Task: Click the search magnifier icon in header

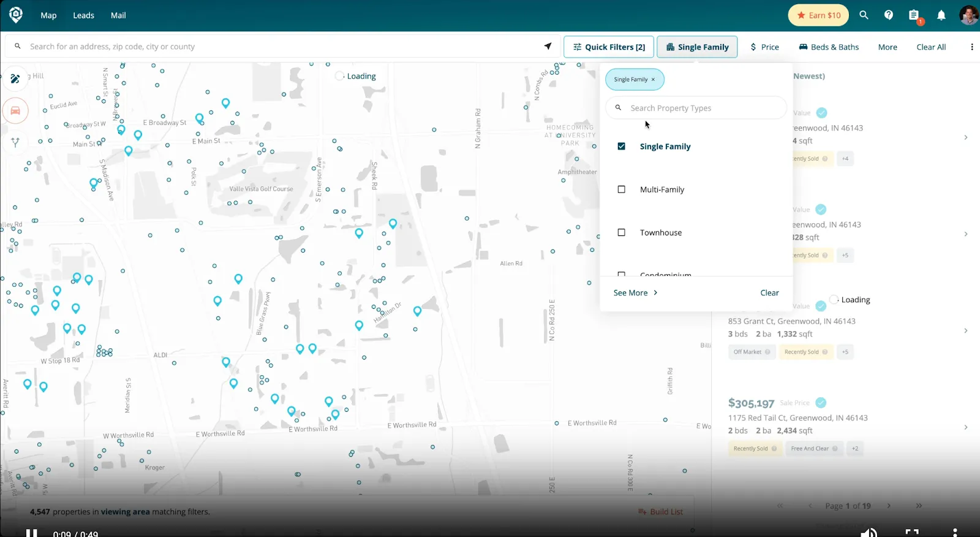Action: pyautogui.click(x=864, y=15)
